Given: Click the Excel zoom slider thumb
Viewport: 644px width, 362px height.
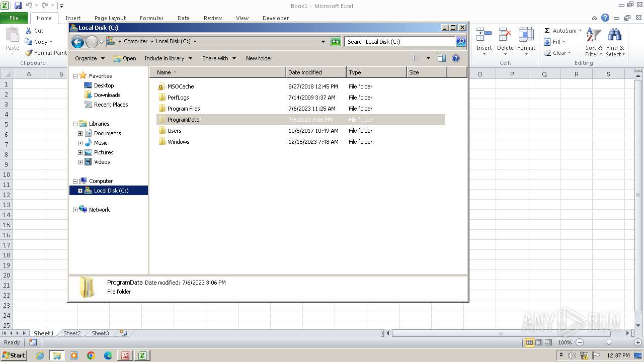Looking at the screenshot, I should 609,342.
